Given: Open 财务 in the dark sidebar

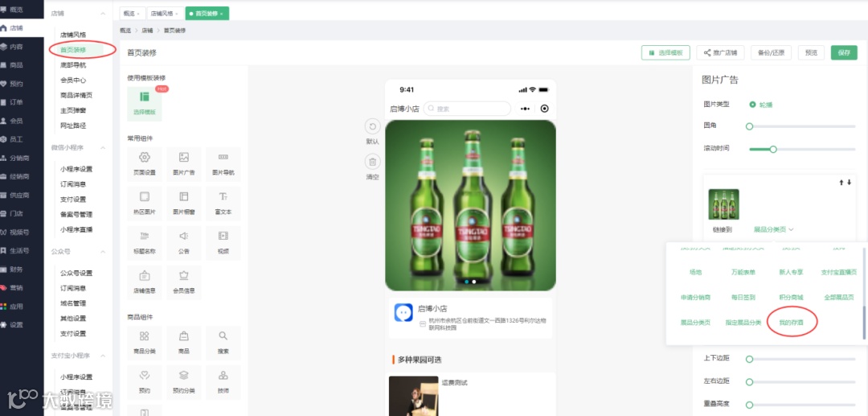Looking at the screenshot, I should pos(17,270).
